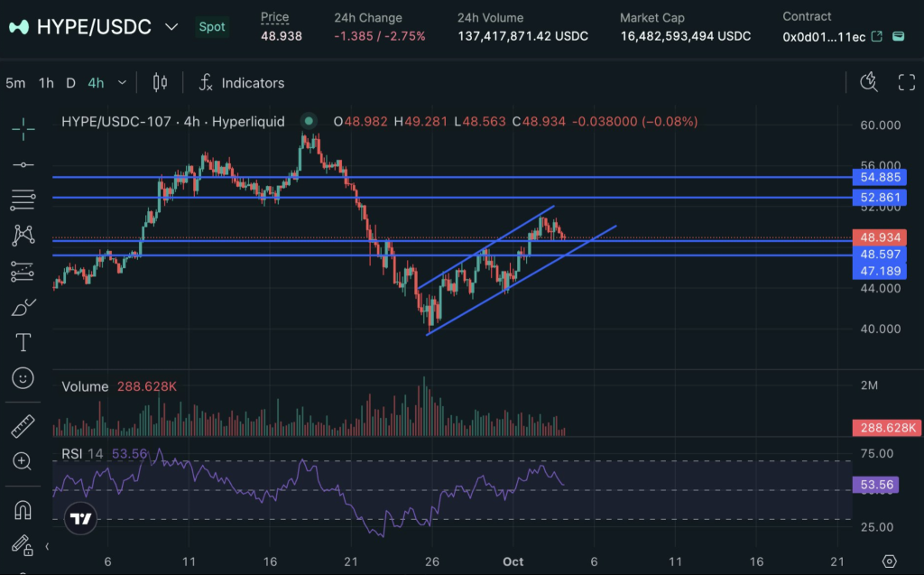Select the trend line drawing tool
This screenshot has width=924, height=575.
click(23, 165)
